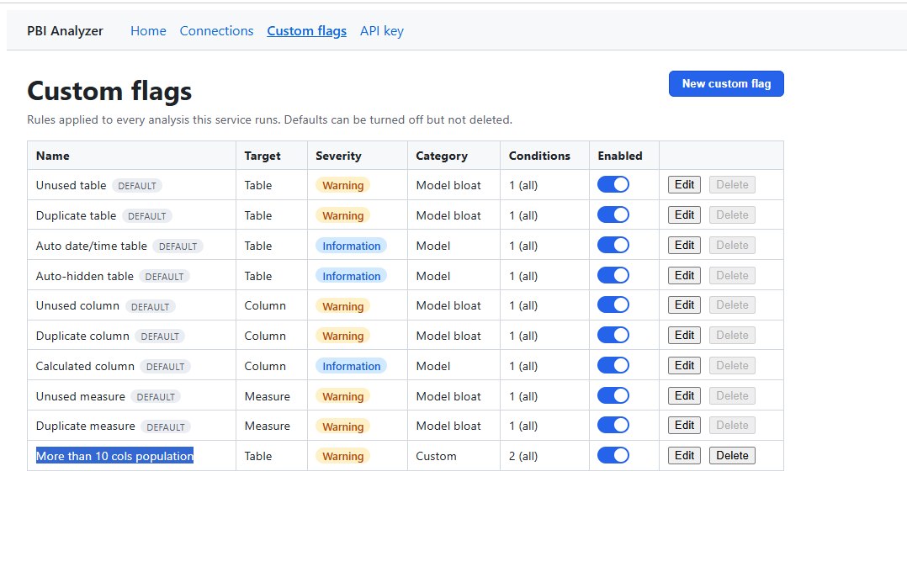907x588 pixels.
Task: Edit More than 10 cols population flag
Action: click(684, 455)
